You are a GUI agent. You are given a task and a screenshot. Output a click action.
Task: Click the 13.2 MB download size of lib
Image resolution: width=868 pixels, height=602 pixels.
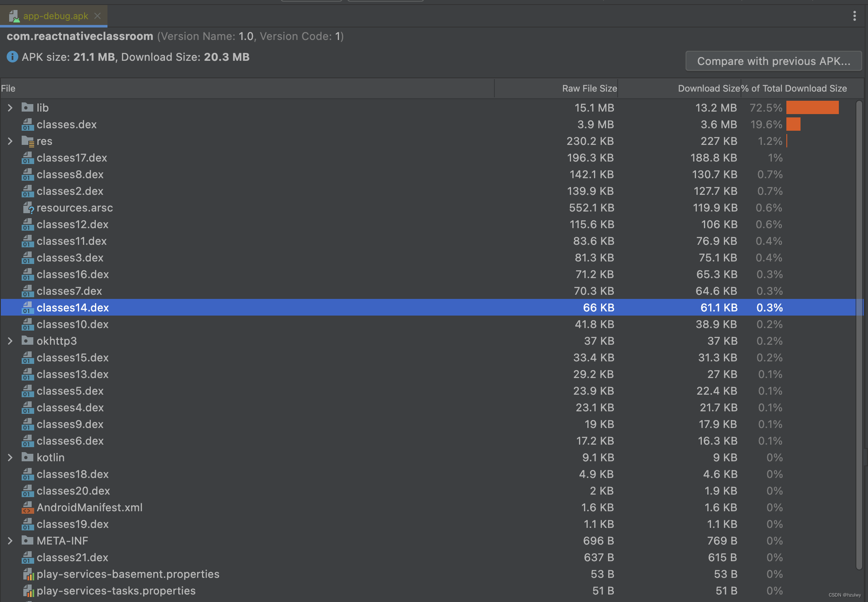tap(716, 108)
